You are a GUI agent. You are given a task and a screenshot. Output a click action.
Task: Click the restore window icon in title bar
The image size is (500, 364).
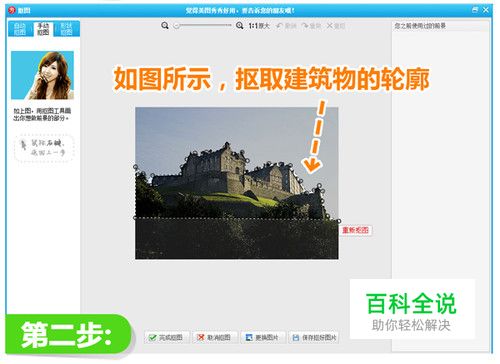(475, 10)
